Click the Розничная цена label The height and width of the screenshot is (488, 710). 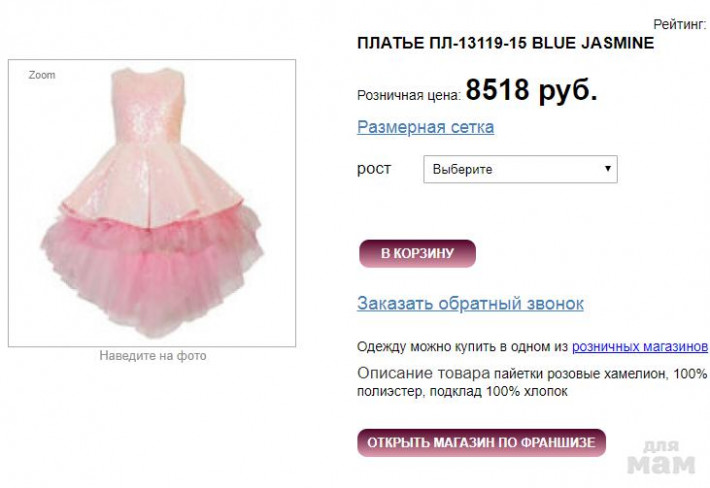coord(409,96)
